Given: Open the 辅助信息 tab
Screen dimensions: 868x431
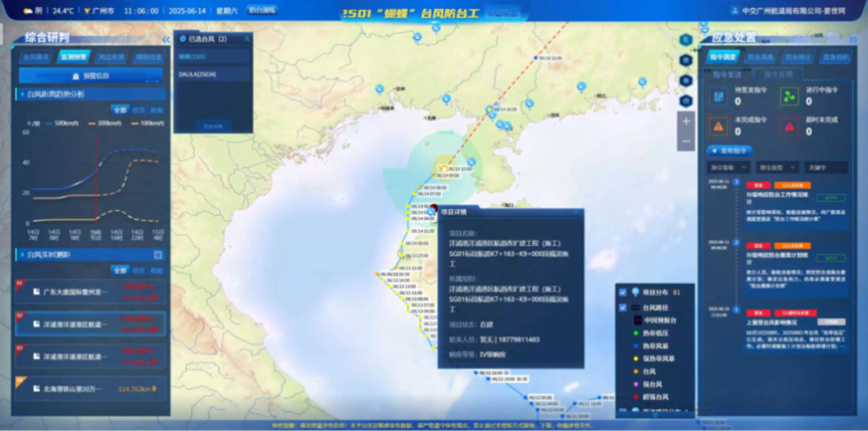Looking at the screenshot, I should point(148,57).
